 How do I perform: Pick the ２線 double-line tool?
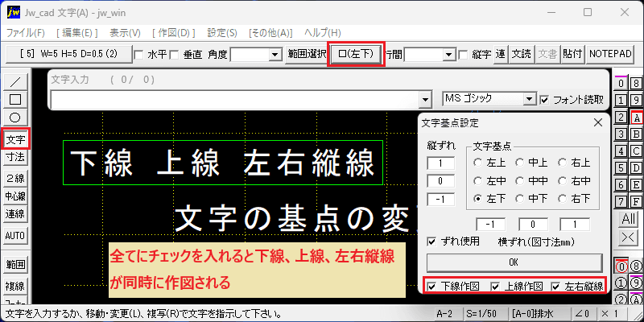coord(15,178)
